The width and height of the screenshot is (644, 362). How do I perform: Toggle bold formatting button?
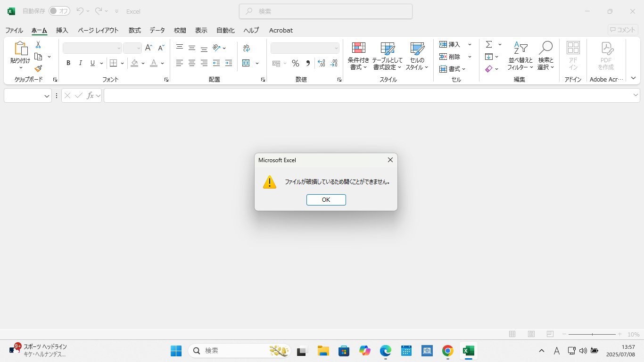(x=68, y=63)
